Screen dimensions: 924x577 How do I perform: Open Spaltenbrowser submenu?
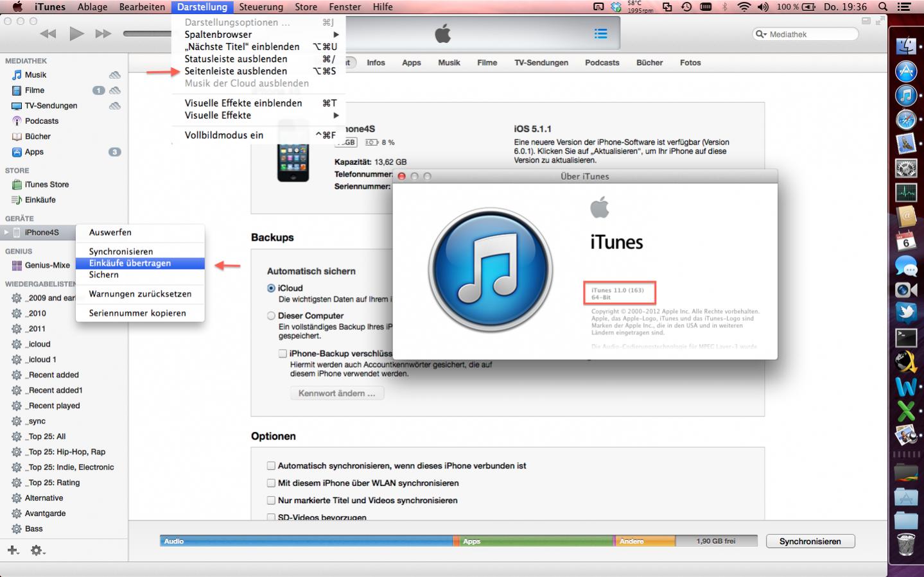tap(259, 35)
